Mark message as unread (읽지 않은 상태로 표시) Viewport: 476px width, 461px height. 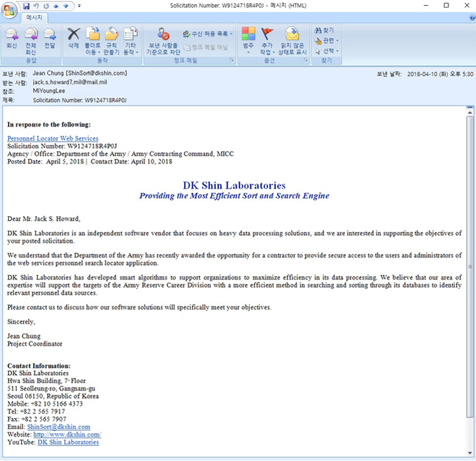coord(292,40)
